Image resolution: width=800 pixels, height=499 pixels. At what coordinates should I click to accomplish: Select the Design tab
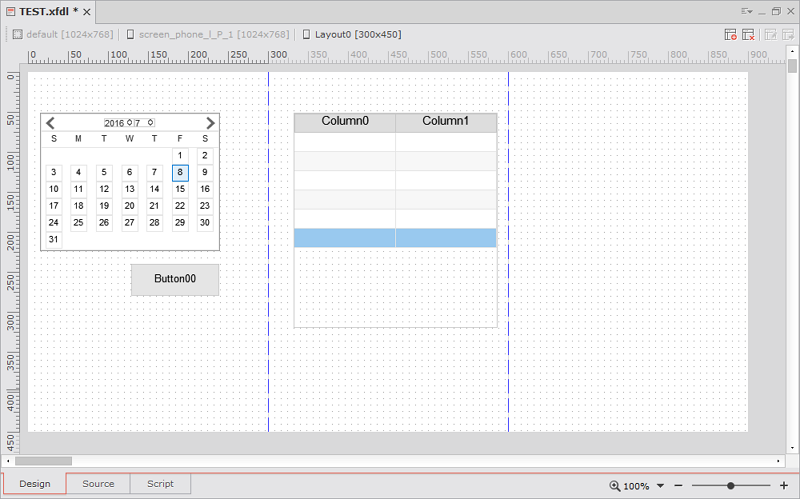click(x=34, y=484)
